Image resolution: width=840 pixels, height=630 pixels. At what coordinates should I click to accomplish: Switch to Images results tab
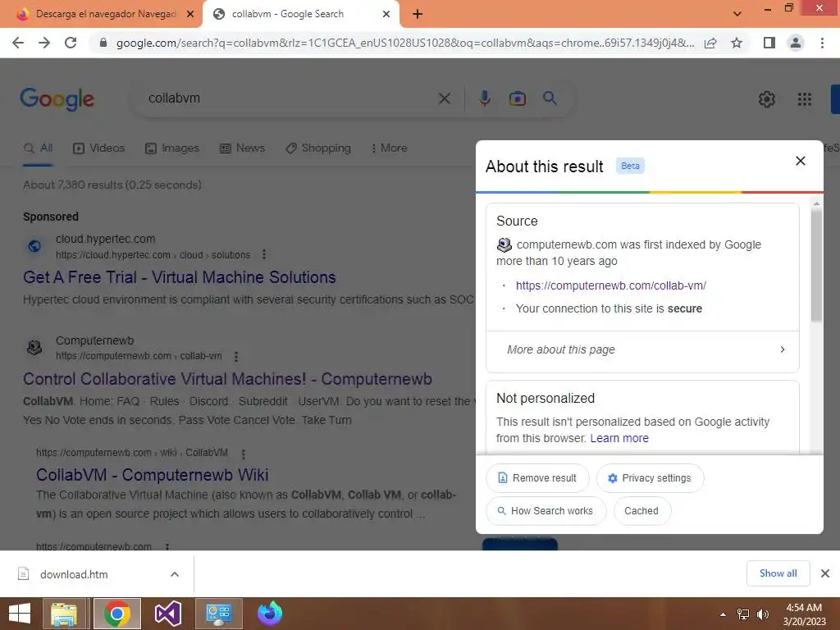click(172, 148)
